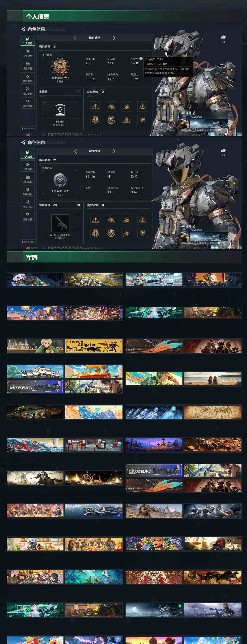
Task: Select the red star round badge in 全面战场 panel
Action: (x=96, y=233)
